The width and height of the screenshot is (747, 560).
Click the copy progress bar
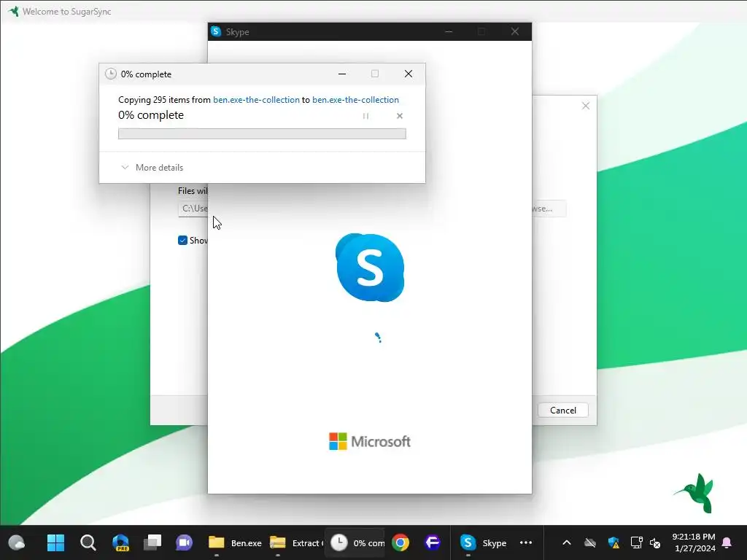click(x=262, y=134)
